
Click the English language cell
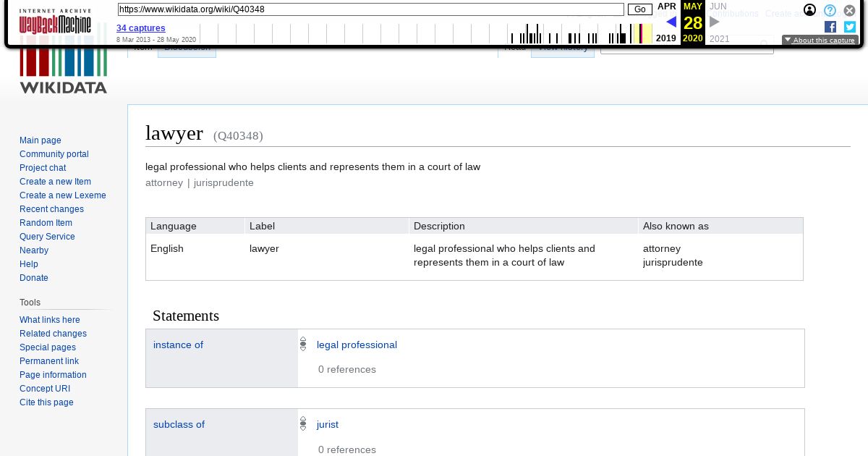167,248
